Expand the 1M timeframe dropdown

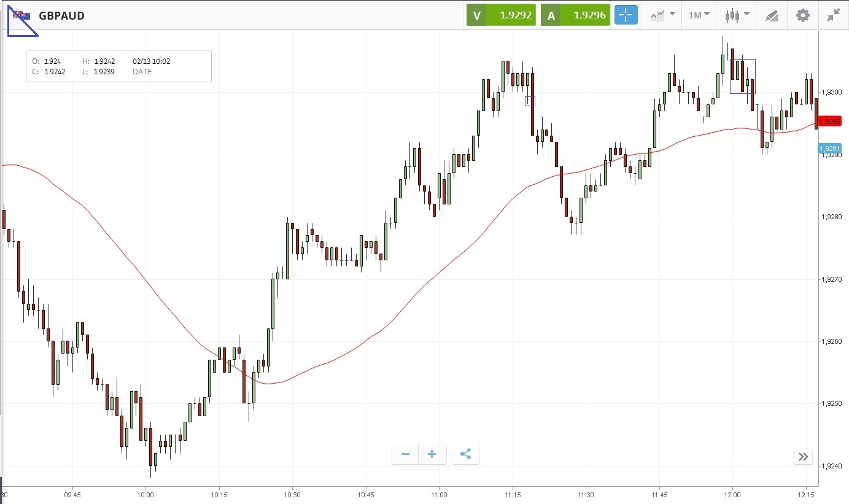coord(698,15)
